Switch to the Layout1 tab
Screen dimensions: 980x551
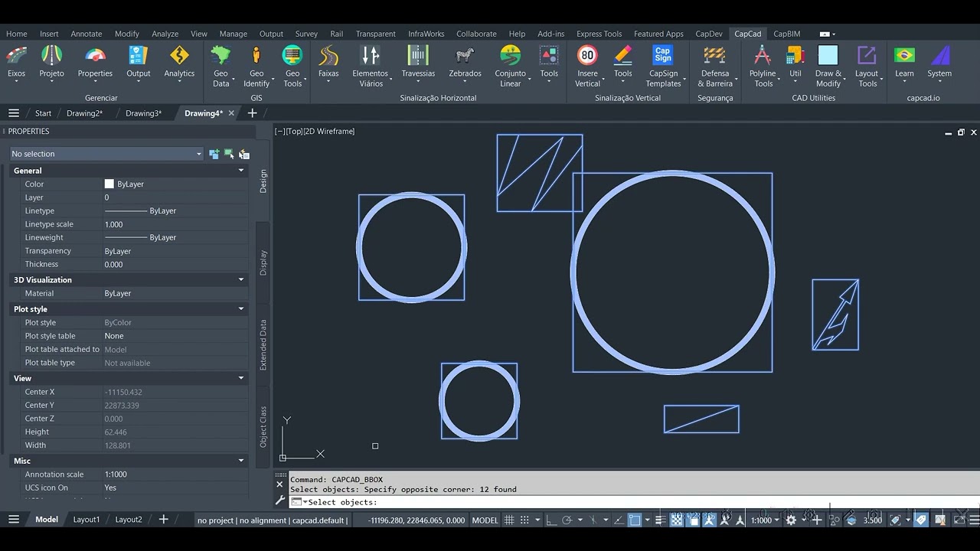click(x=87, y=520)
